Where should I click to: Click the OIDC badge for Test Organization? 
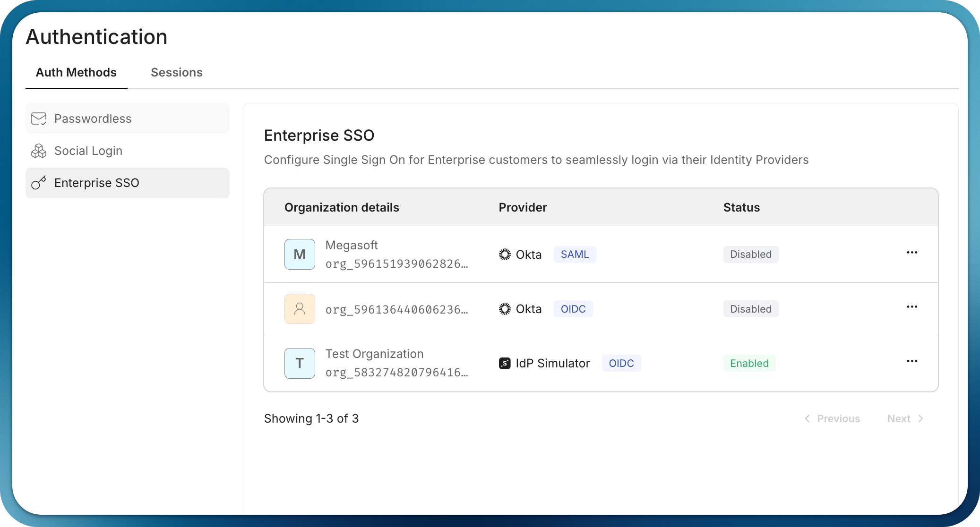click(x=621, y=363)
